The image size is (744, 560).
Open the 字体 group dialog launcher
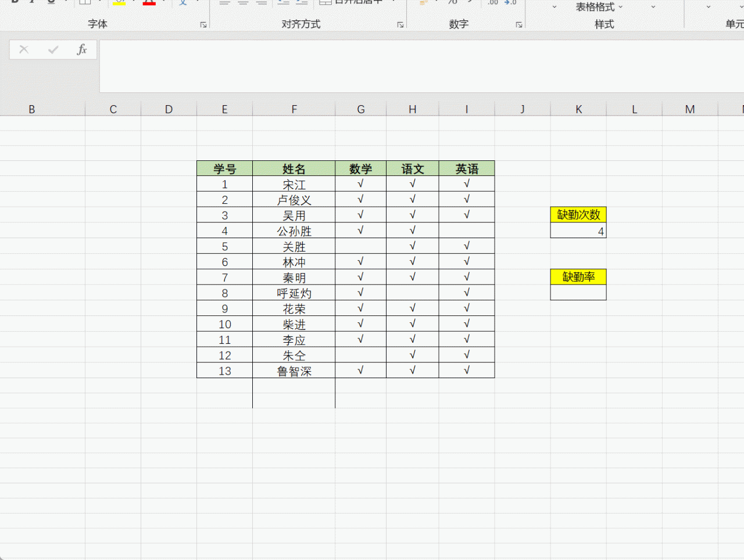pyautogui.click(x=203, y=25)
